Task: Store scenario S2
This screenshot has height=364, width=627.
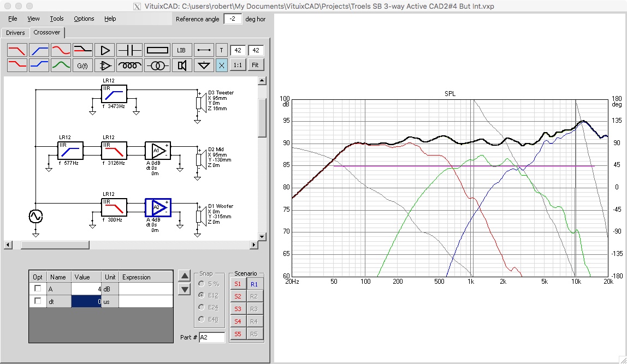Action: click(x=238, y=296)
